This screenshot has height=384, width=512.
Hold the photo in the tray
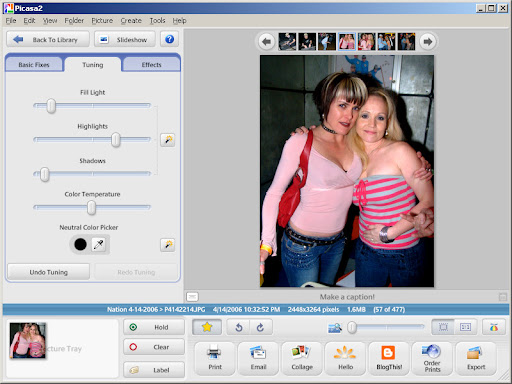pos(154,327)
